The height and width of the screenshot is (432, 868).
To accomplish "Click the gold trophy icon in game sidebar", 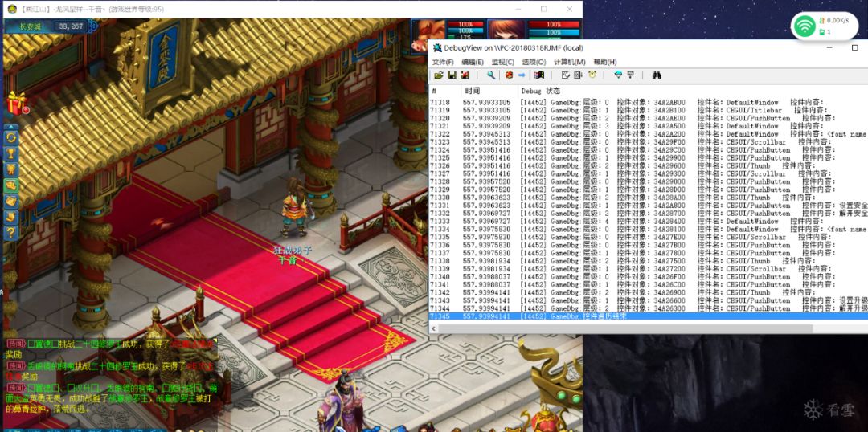I will (11, 154).
